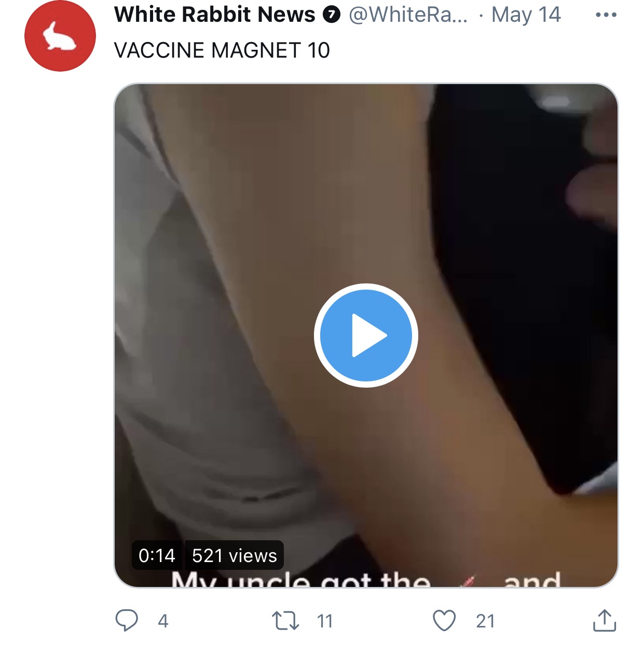Viewport: 644px width, 656px height.
Task: Click the 0:14 video duration label
Action: point(157,555)
